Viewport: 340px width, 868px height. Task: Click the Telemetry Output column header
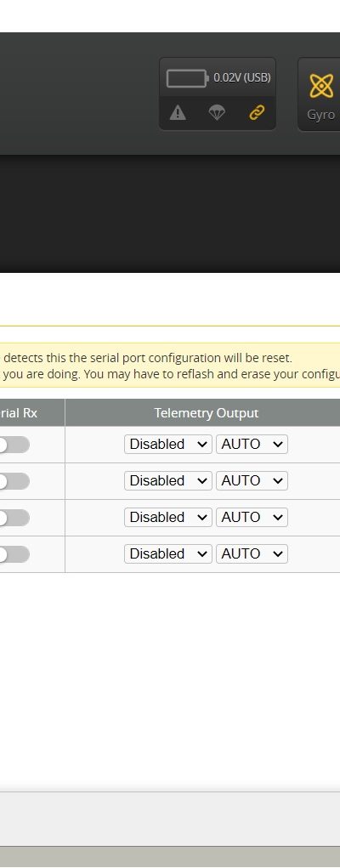[x=206, y=413]
